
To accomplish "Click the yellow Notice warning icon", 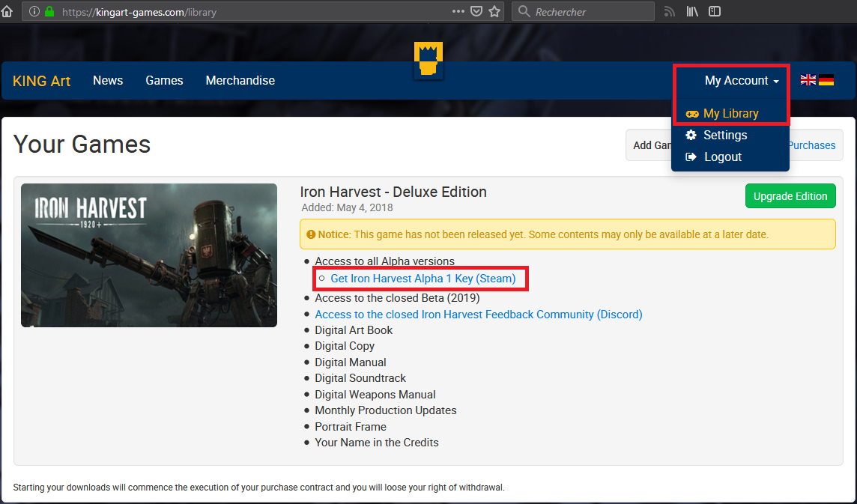I will click(311, 234).
